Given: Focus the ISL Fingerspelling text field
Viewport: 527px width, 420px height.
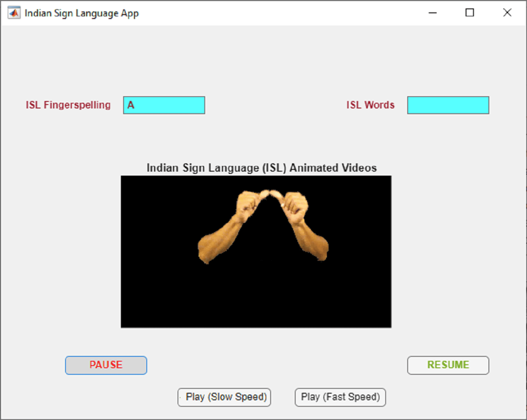Looking at the screenshot, I should point(164,105).
